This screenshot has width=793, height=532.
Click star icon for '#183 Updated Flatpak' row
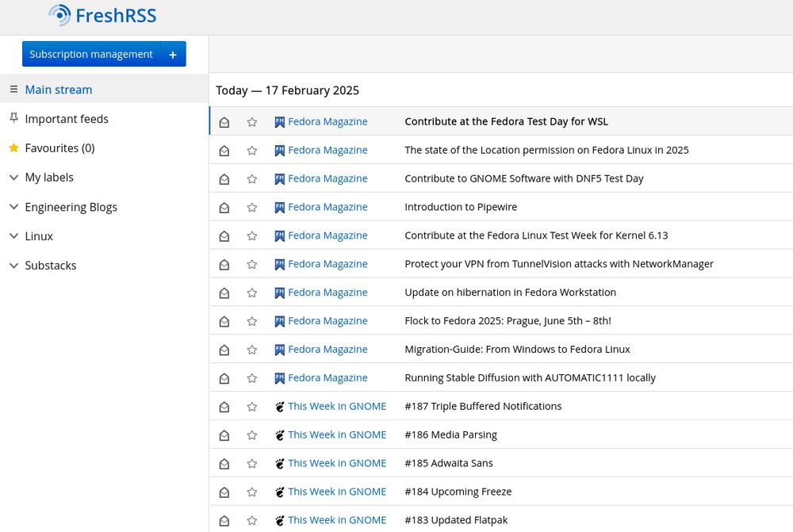pyautogui.click(x=252, y=520)
